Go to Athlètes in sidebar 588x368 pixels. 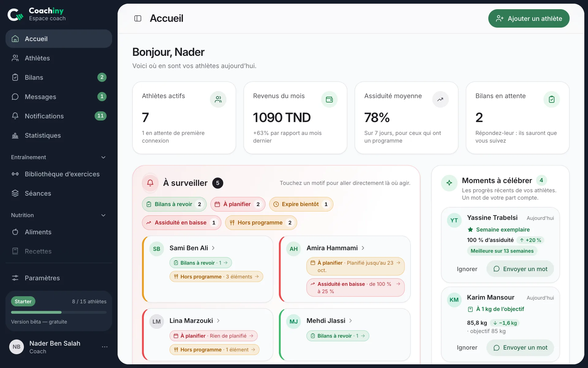click(59, 58)
